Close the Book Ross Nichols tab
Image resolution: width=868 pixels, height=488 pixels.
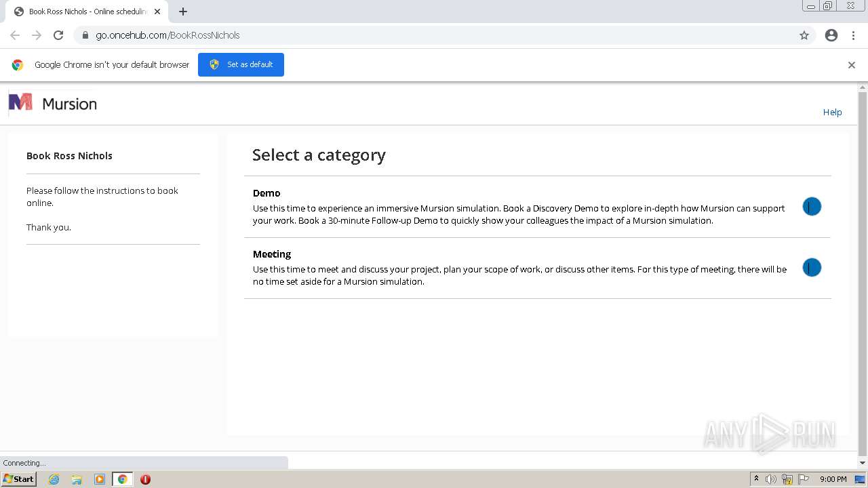(157, 12)
